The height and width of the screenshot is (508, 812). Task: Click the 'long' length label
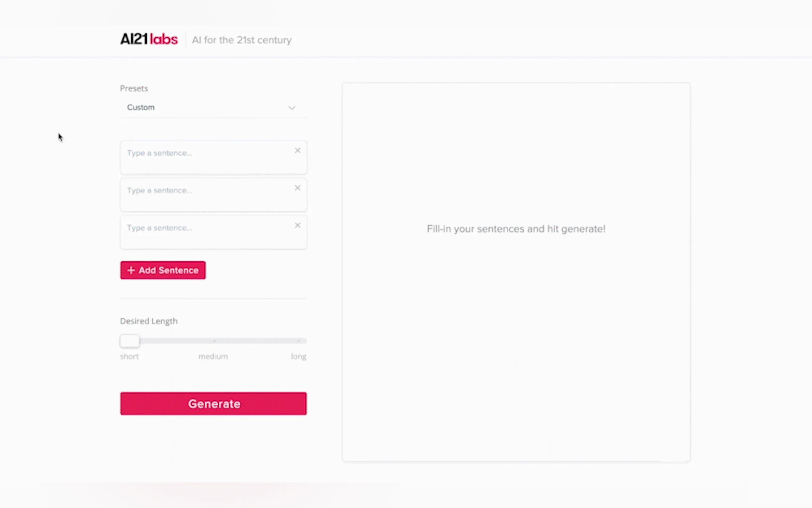(298, 356)
